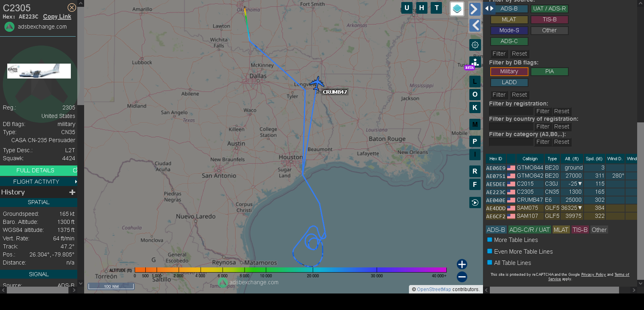The height and width of the screenshot is (310, 644).
Task: Open the adsbexchange.com logo link
Action: click(x=35, y=27)
